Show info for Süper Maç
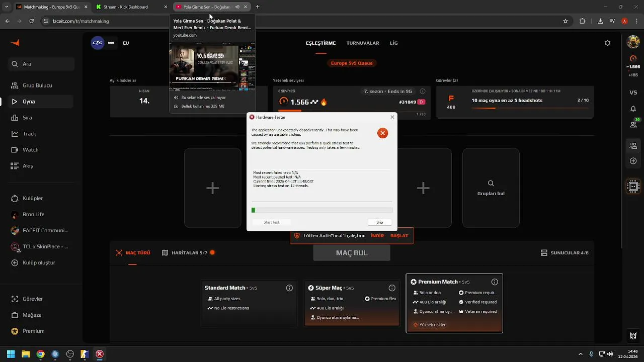 (392, 288)
